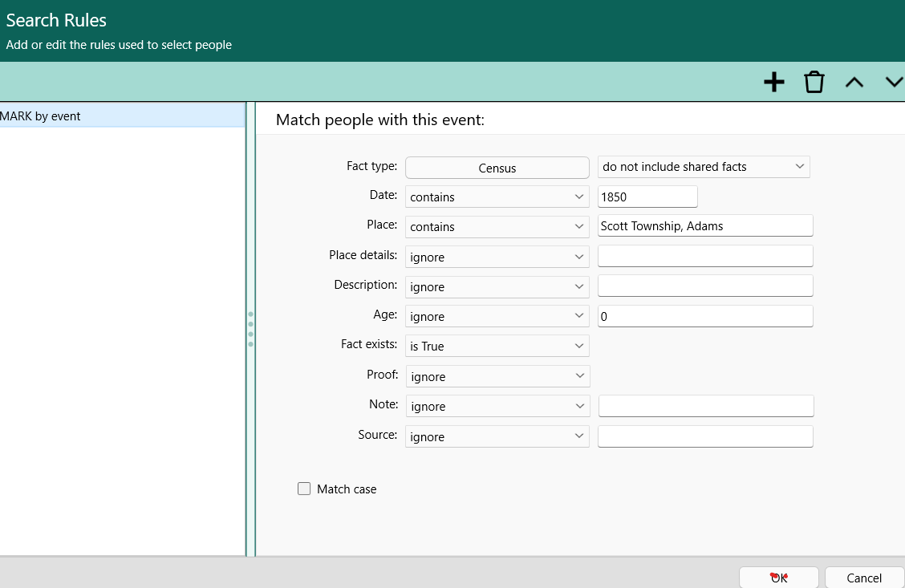Click the Note text input field

[x=705, y=407]
